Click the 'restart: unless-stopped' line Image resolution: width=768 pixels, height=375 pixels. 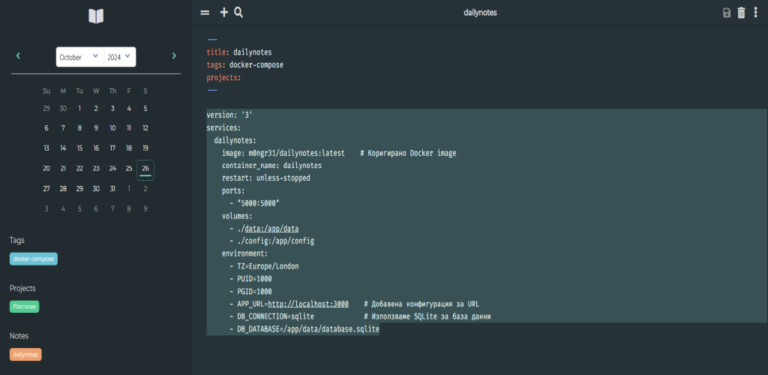point(266,178)
